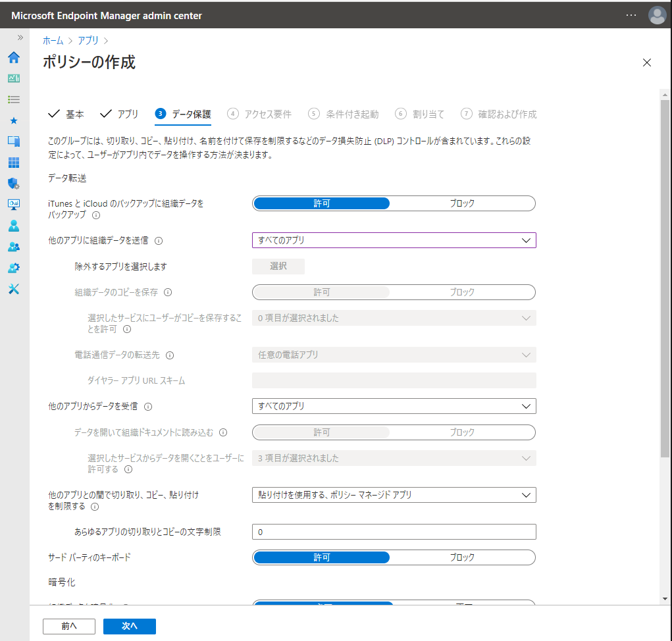Set iTunes/iCloud backup to 許可

click(321, 203)
